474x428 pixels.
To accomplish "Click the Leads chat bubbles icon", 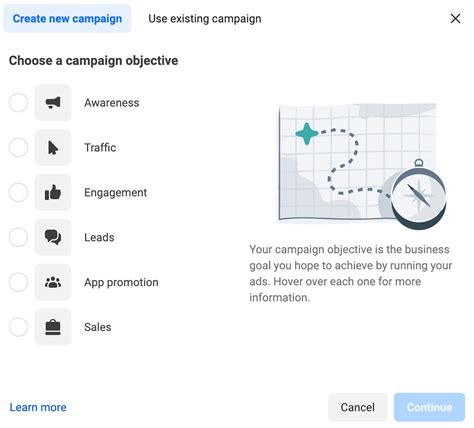I will click(53, 237).
